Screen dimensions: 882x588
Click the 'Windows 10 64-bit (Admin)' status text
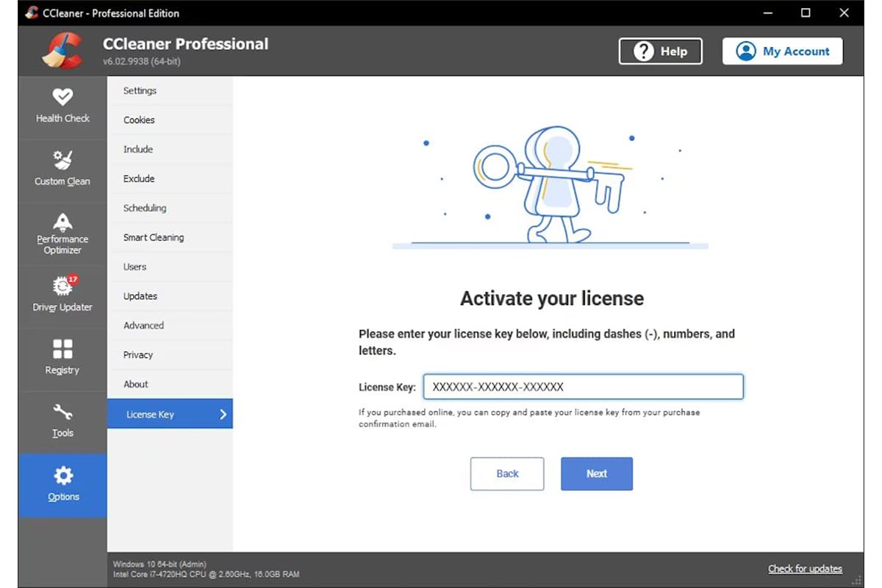(x=159, y=564)
